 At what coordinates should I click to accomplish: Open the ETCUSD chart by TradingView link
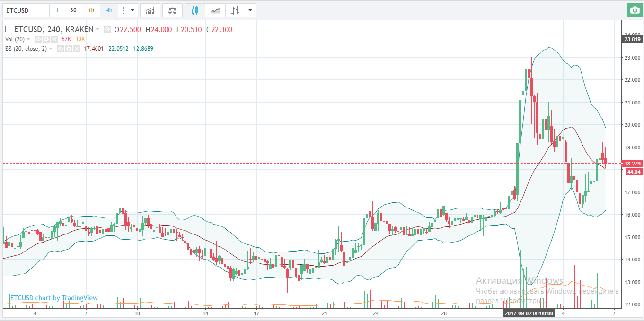click(53, 298)
